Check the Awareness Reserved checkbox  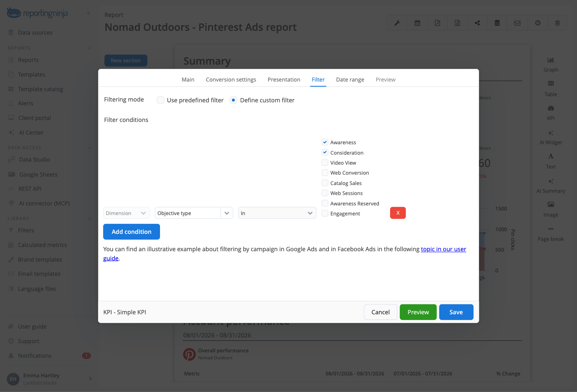[325, 203]
